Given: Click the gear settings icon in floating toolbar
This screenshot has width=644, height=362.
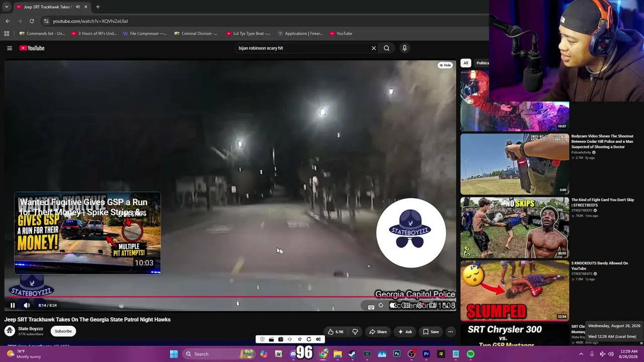Looking at the screenshot, I should point(318,339).
